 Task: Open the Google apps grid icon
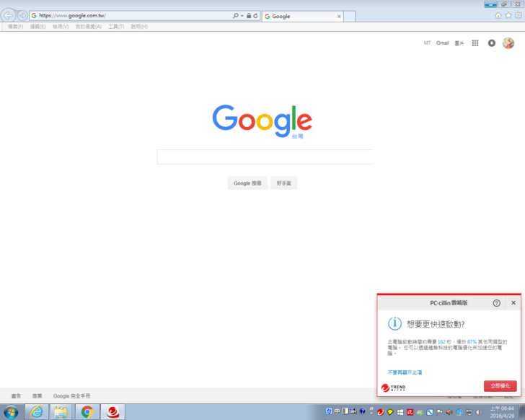coord(475,43)
